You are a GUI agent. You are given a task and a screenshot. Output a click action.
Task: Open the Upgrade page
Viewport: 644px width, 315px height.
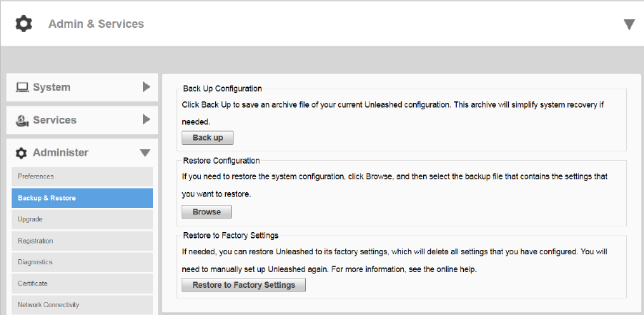pos(30,219)
